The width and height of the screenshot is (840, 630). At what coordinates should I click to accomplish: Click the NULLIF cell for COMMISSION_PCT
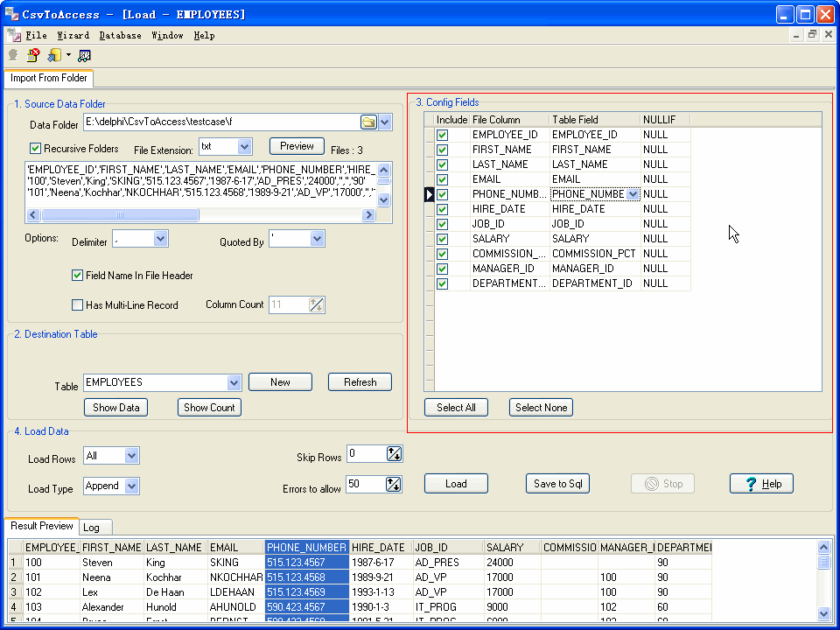click(x=665, y=254)
